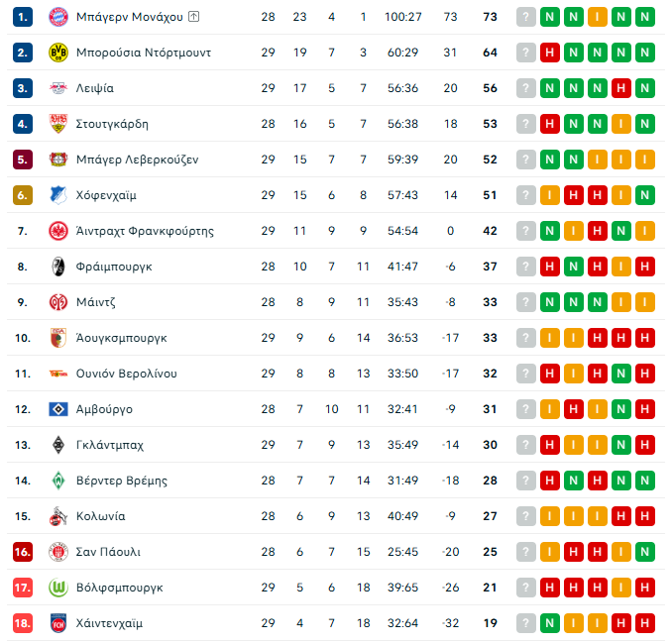Click the gold position 6 rank badge
The width and height of the screenshot is (672, 644).
(24, 195)
